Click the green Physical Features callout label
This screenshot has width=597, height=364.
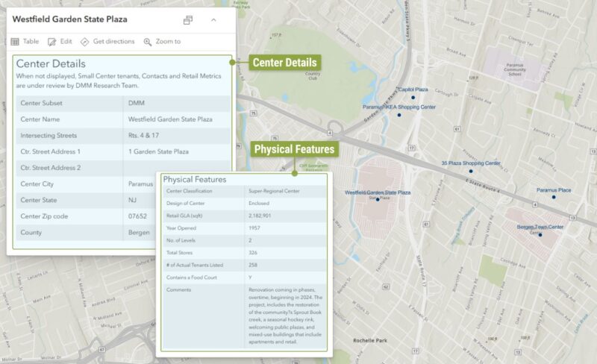[x=294, y=149]
